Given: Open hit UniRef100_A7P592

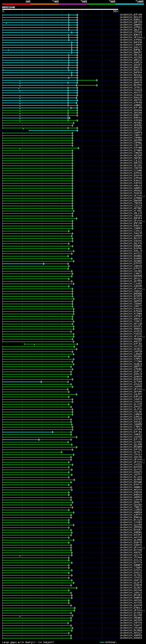Looking at the screenshot, I should pyautogui.click(x=131, y=40).
